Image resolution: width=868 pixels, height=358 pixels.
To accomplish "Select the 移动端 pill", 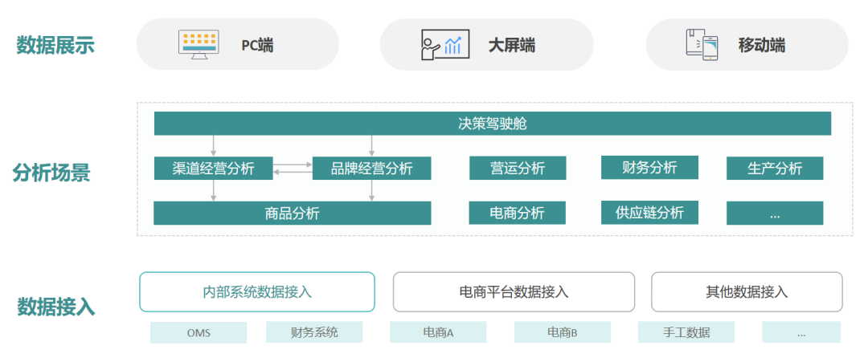I will click(x=747, y=44).
